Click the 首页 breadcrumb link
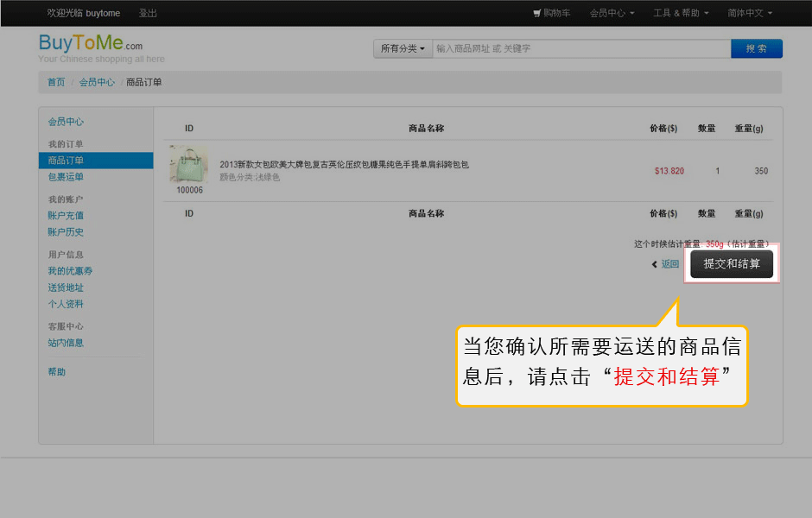The image size is (812, 518). coord(56,83)
